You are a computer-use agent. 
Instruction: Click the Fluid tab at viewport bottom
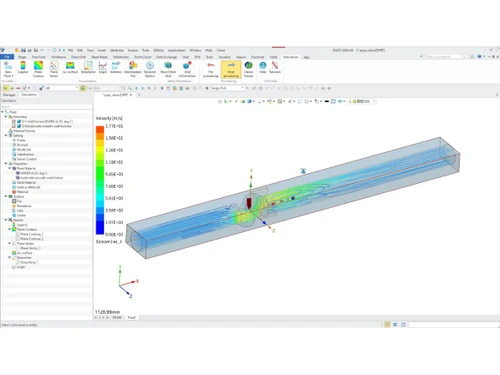[132, 318]
